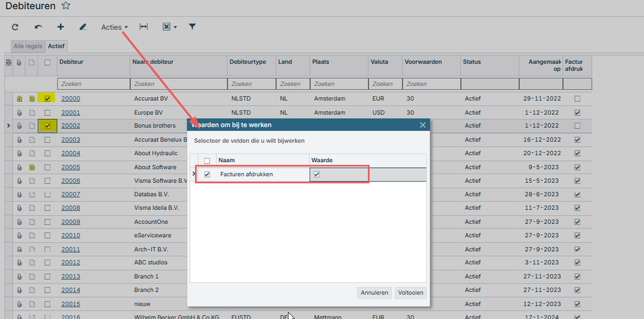644x319 pixels.
Task: Click the date cell '12-12-2023'
Action: [542, 304]
